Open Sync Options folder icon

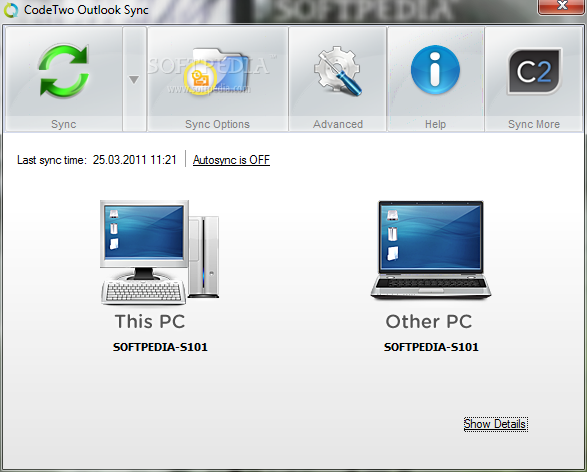pos(217,71)
